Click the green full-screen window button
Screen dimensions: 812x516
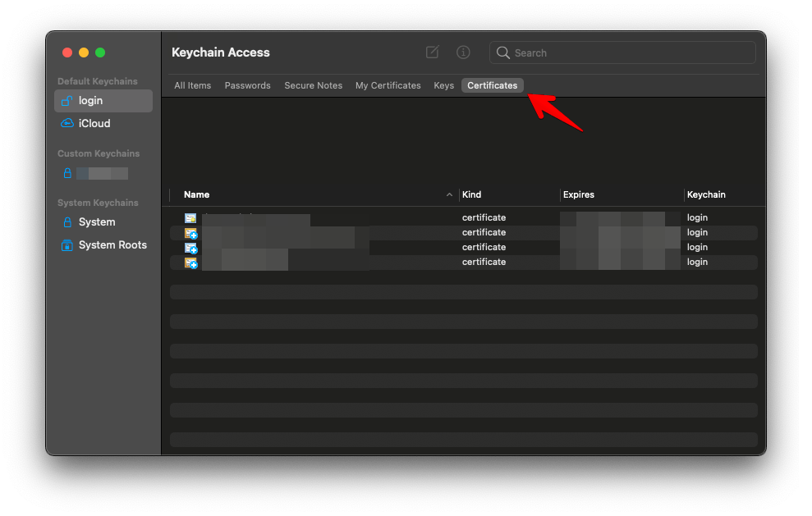point(100,53)
